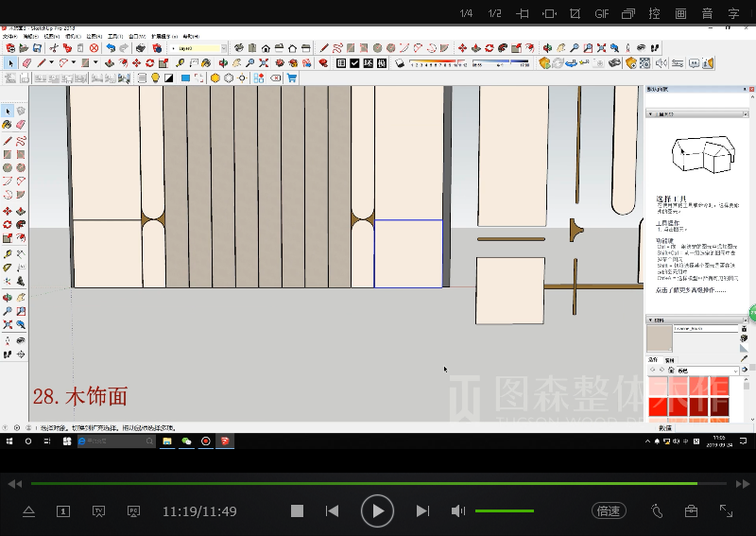Open the 倍速 playback speed menu
Screen dimensions: 756x536
[609, 511]
